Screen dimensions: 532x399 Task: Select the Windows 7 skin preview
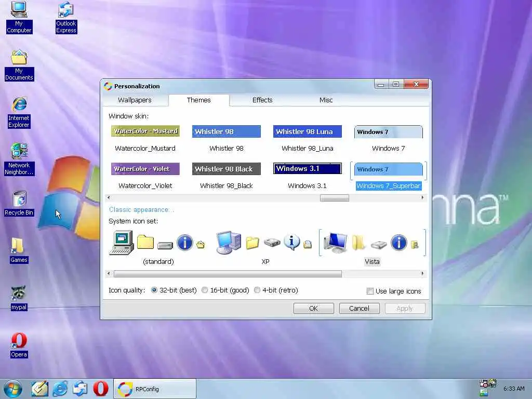point(389,132)
